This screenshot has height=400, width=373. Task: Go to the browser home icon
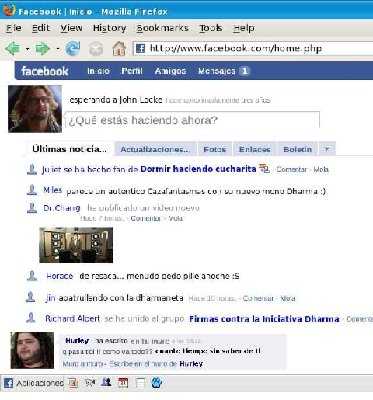tap(119, 49)
